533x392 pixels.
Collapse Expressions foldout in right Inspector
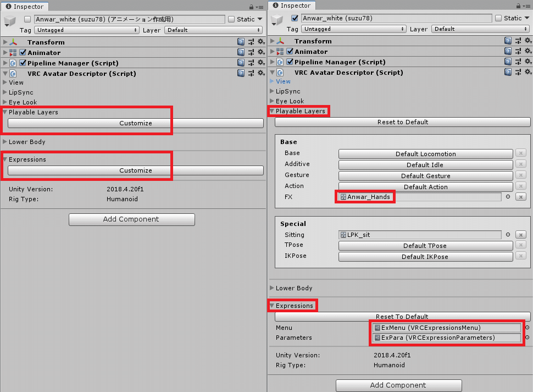click(272, 306)
